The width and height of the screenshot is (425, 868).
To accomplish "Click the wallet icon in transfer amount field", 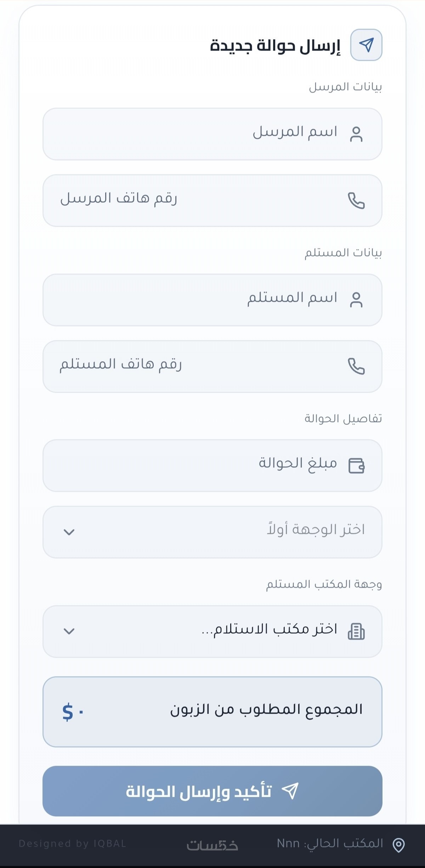I will point(357,466).
